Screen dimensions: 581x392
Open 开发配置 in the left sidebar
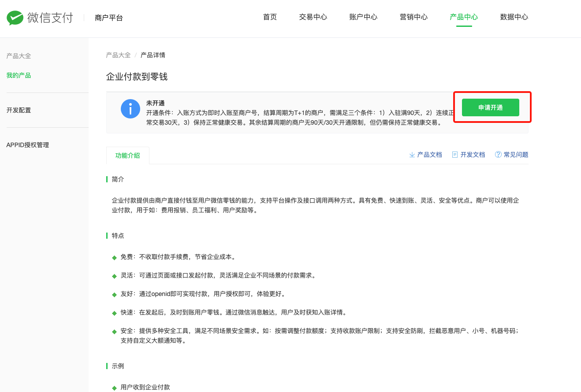19,110
